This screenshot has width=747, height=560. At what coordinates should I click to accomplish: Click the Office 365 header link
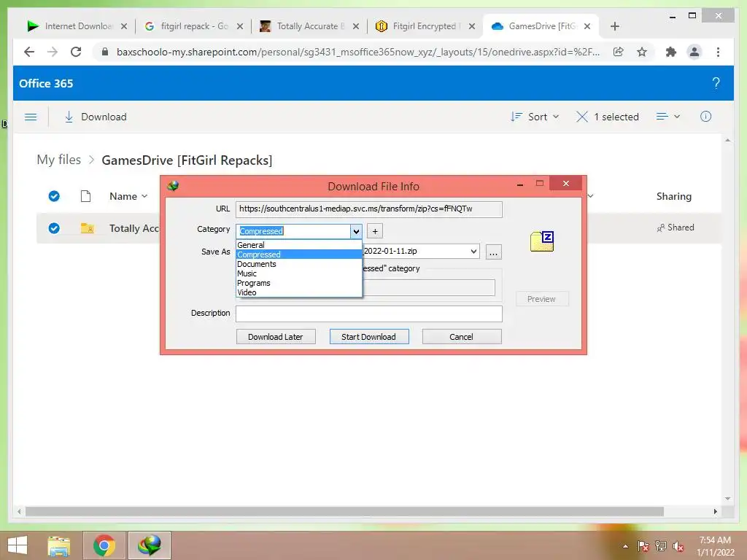click(x=46, y=83)
